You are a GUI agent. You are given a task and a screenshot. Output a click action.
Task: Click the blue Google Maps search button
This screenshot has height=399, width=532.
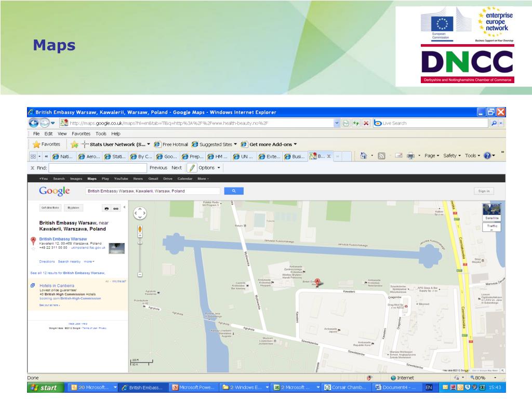(234, 191)
